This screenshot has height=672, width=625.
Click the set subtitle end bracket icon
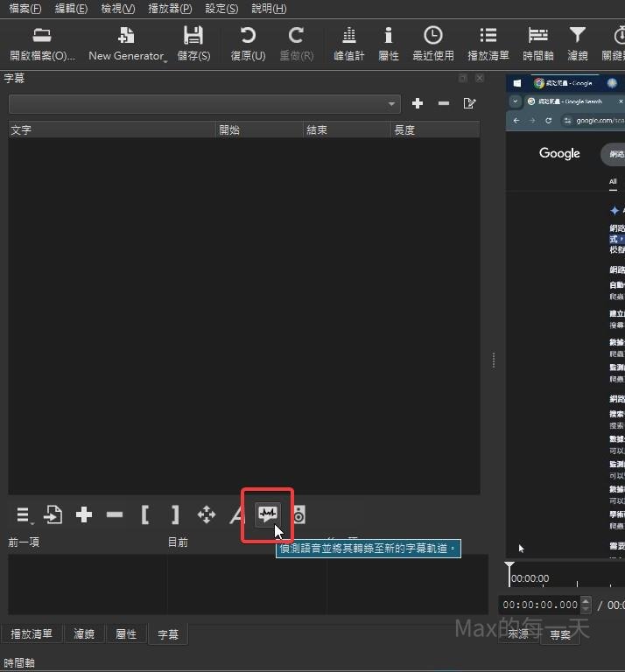pos(175,514)
